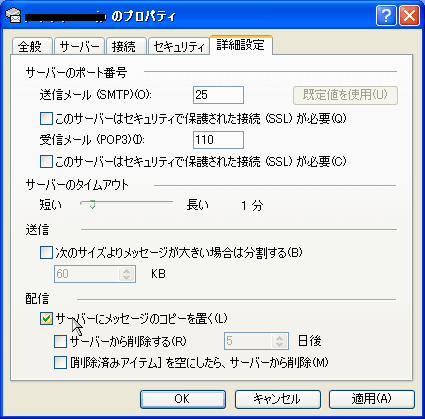425x419 pixels.
Task: Enable SSL for incoming POP3 server
Action: (x=46, y=162)
